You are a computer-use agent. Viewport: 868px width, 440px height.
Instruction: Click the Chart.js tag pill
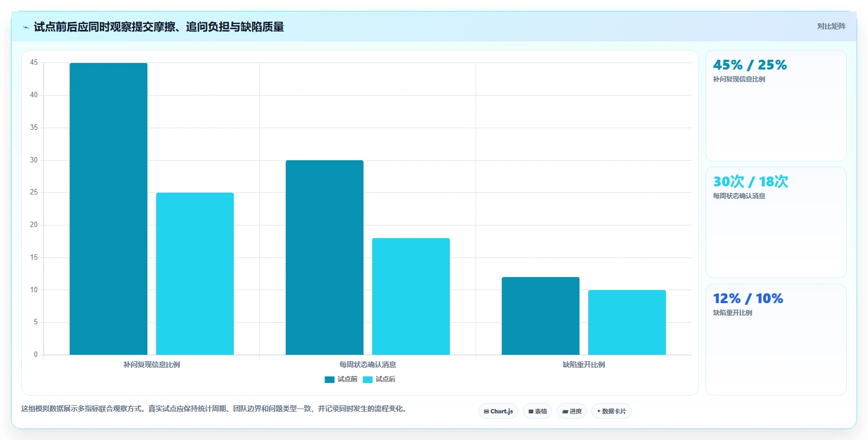[498, 411]
